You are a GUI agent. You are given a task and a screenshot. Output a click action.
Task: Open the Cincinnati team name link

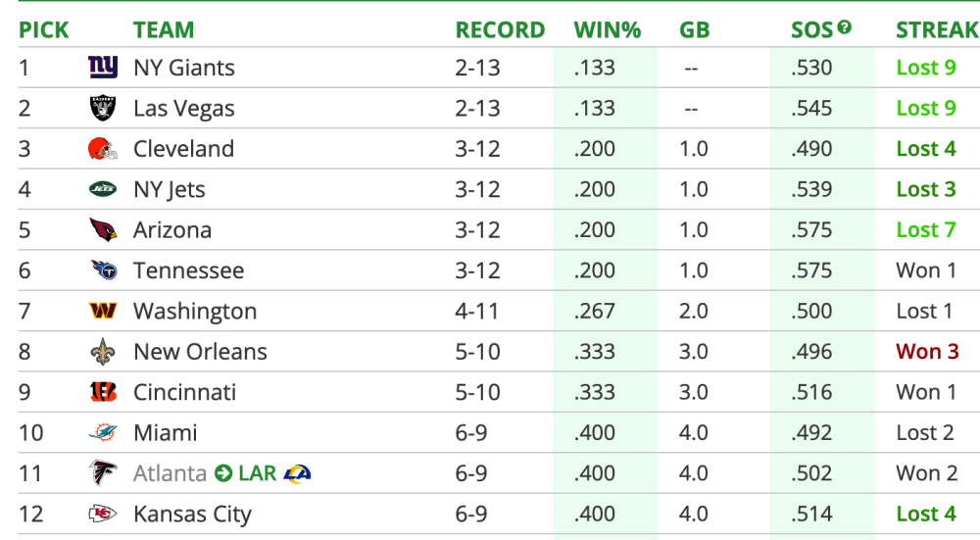[x=184, y=392]
